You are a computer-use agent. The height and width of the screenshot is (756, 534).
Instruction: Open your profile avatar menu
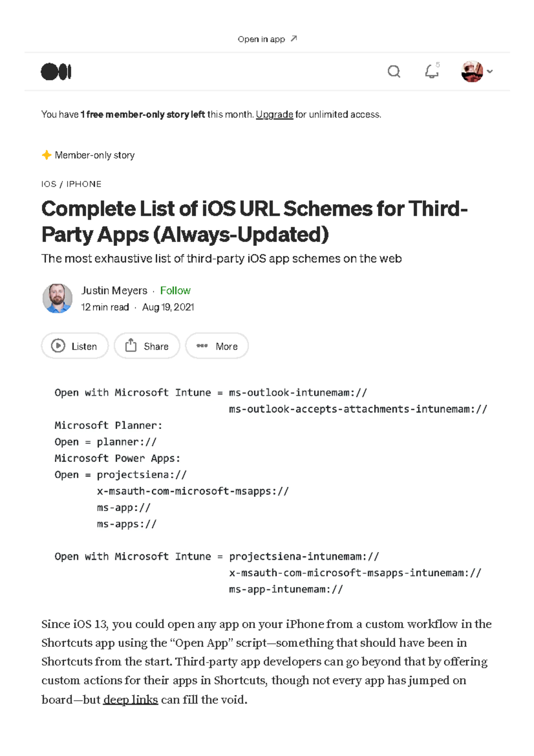coord(472,71)
